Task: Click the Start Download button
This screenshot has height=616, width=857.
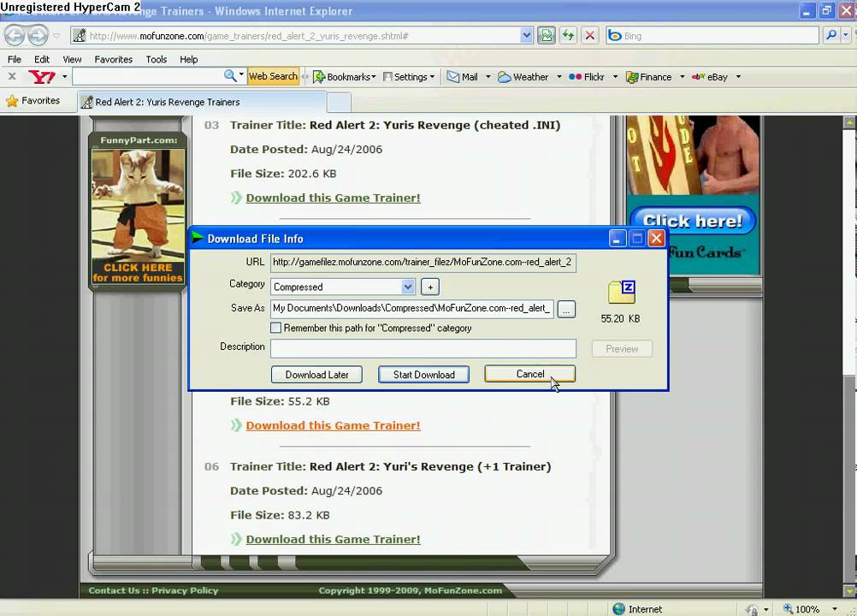Action: (x=423, y=375)
